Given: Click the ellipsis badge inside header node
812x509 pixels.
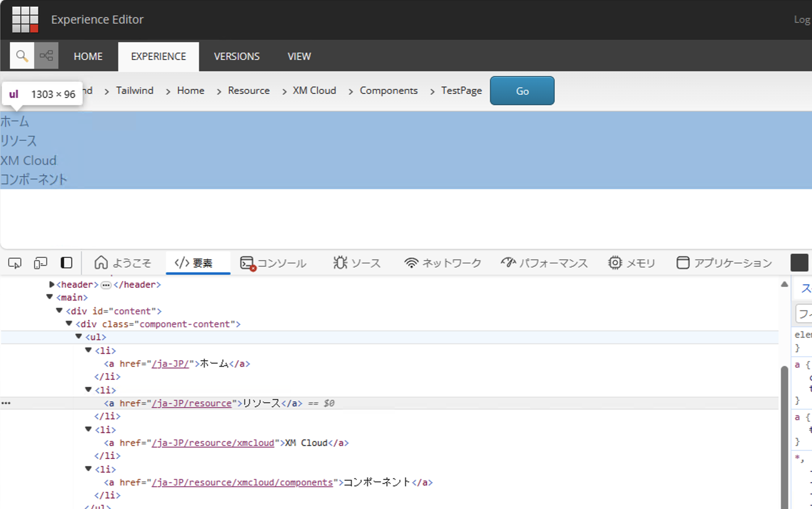Looking at the screenshot, I should (x=106, y=285).
